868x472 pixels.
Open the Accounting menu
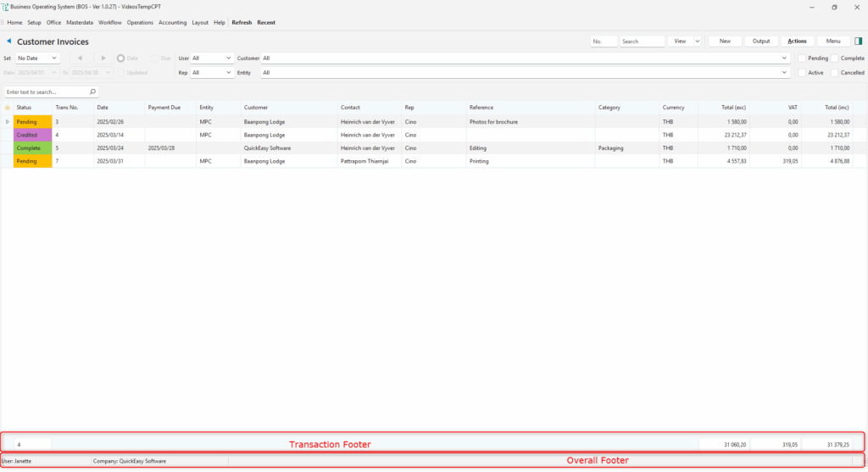172,23
